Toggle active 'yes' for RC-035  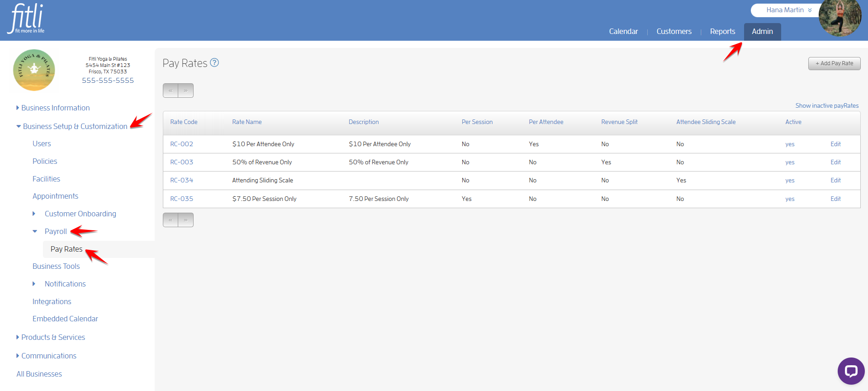coord(790,199)
